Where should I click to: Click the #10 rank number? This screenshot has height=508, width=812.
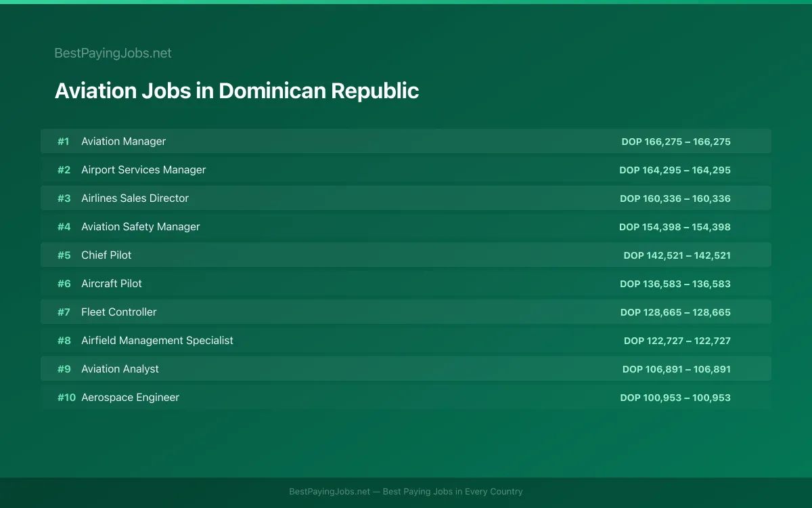click(66, 398)
